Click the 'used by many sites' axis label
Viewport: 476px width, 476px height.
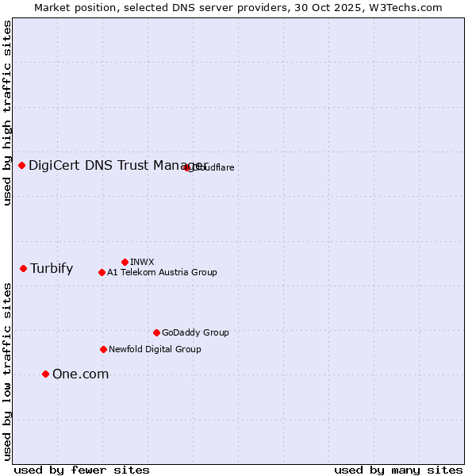tap(398, 470)
